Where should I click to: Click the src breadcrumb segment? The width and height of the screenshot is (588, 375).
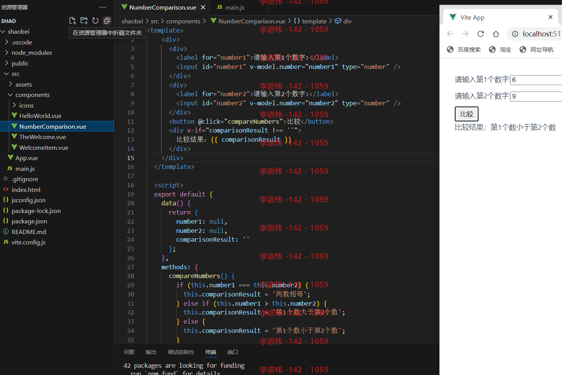pyautogui.click(x=155, y=21)
